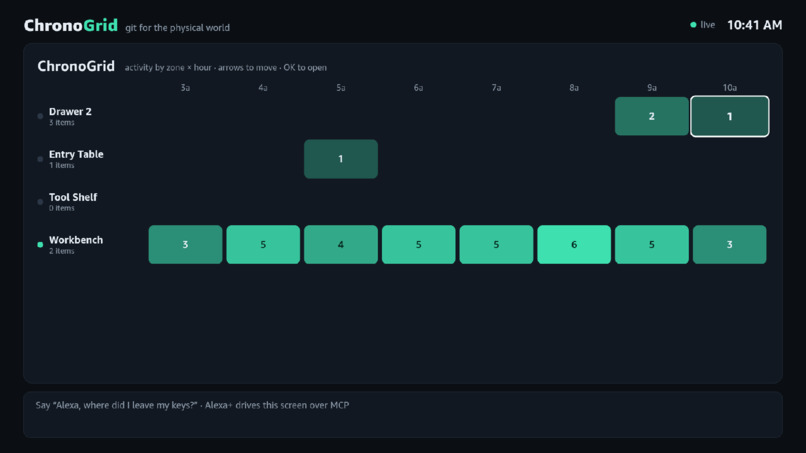Click the gray Drawer 2 status dot

(40, 116)
